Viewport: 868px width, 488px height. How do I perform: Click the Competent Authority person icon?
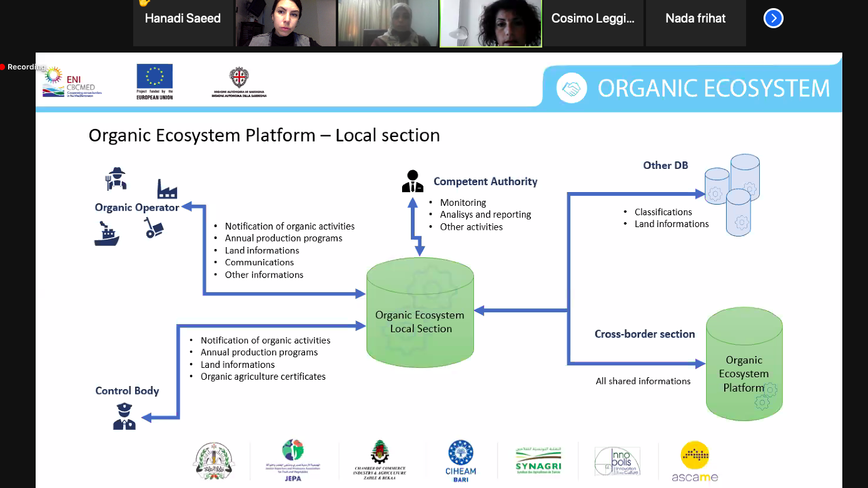(412, 181)
